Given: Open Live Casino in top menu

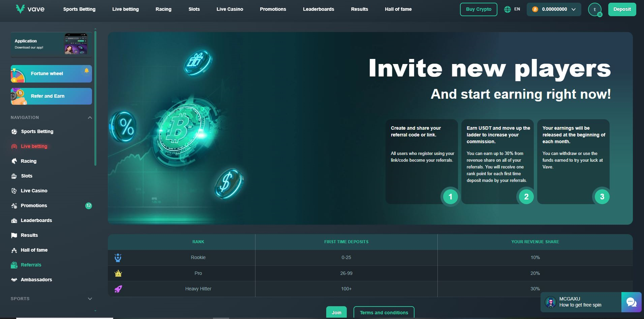Looking at the screenshot, I should click(229, 9).
